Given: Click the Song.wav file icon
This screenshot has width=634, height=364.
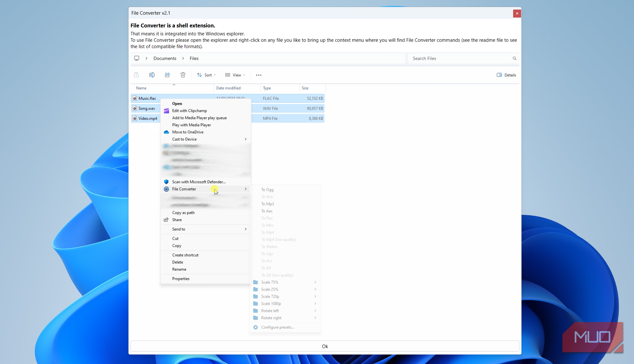Looking at the screenshot, I should [x=135, y=108].
